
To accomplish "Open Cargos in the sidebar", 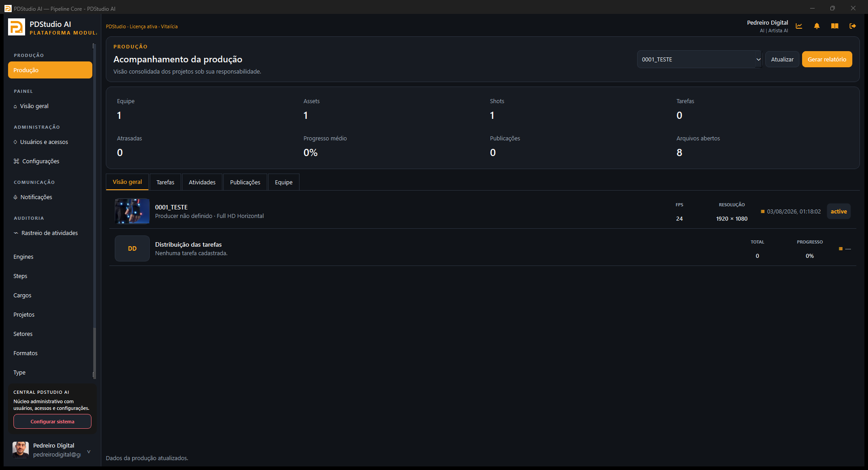I will tap(50, 295).
